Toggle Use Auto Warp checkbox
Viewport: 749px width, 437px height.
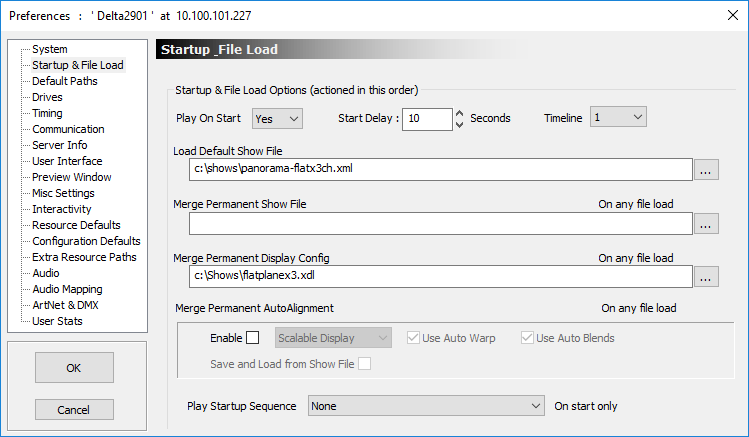coord(413,338)
